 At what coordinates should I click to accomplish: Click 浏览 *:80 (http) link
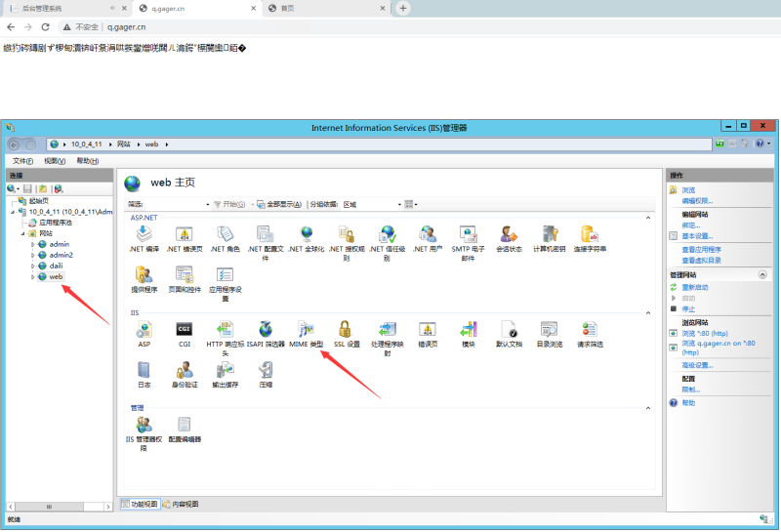705,333
